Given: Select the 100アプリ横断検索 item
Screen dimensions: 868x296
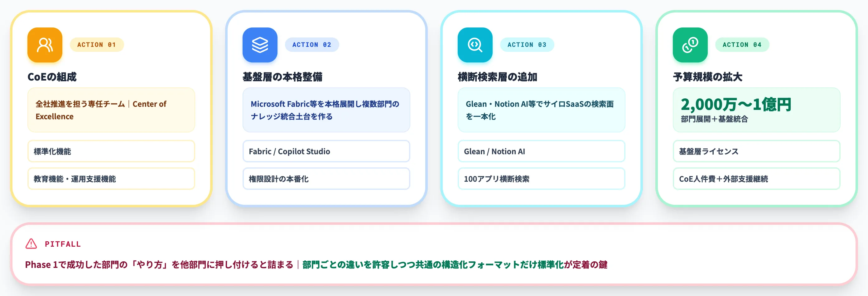Looking at the screenshot, I should [541, 179].
